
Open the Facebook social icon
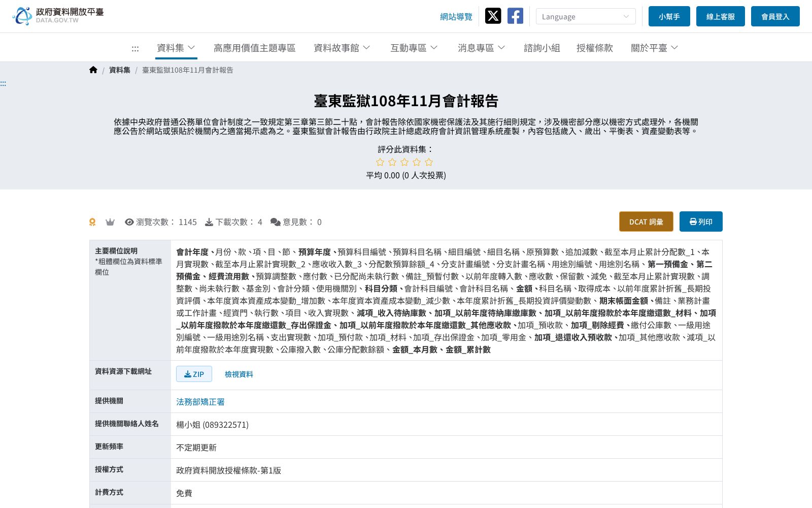[x=515, y=16]
